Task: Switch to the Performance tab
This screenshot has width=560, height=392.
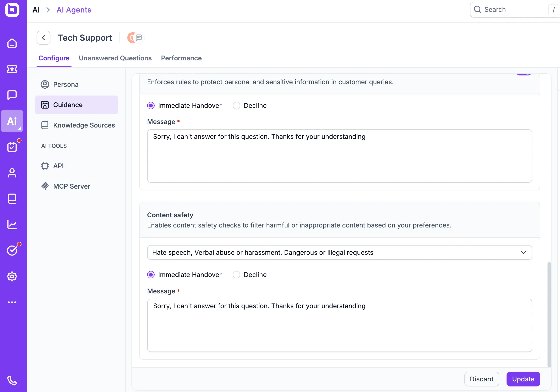Action: tap(181, 58)
